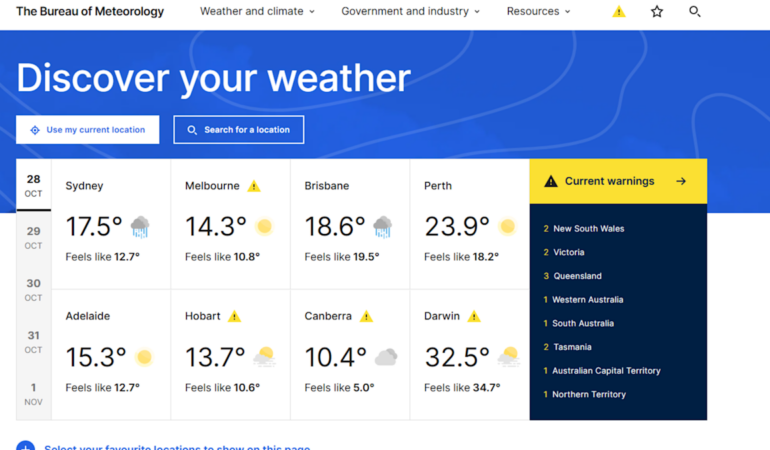Click Canberra's cloudy weather icon
This screenshot has width=770, height=450.
386,357
